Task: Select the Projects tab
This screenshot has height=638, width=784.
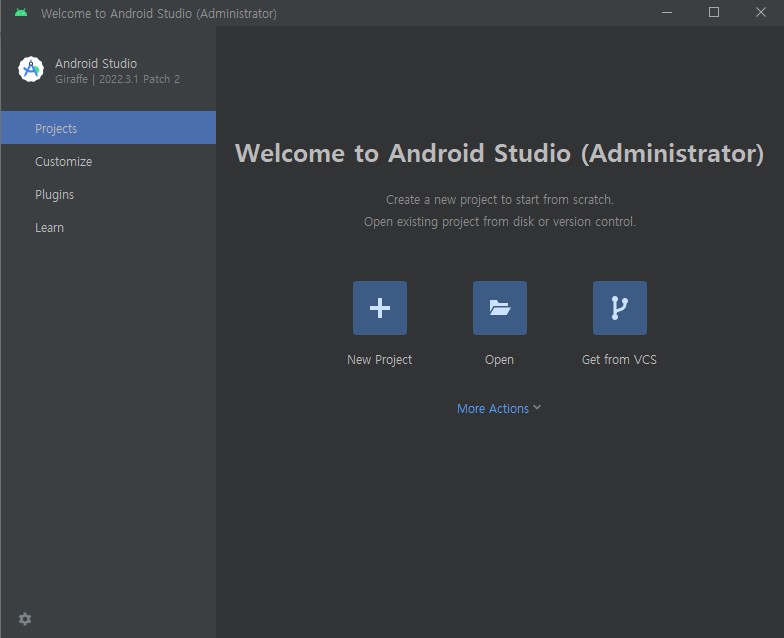Action: (108, 128)
